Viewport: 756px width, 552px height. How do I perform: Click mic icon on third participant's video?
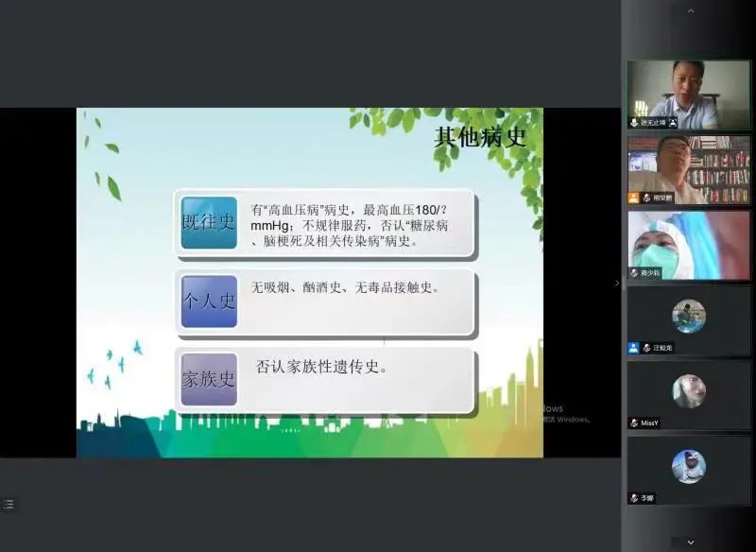click(x=634, y=272)
